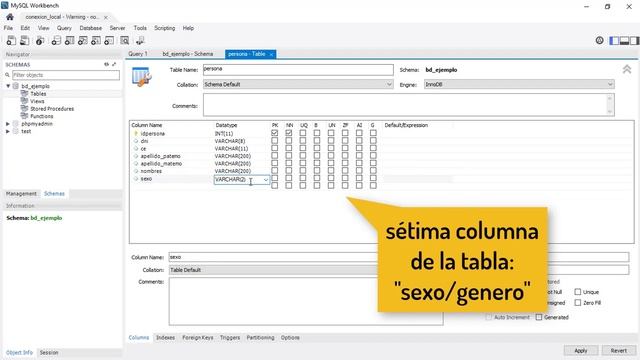
Task: Check UQ for dni column
Action: tap(303, 141)
